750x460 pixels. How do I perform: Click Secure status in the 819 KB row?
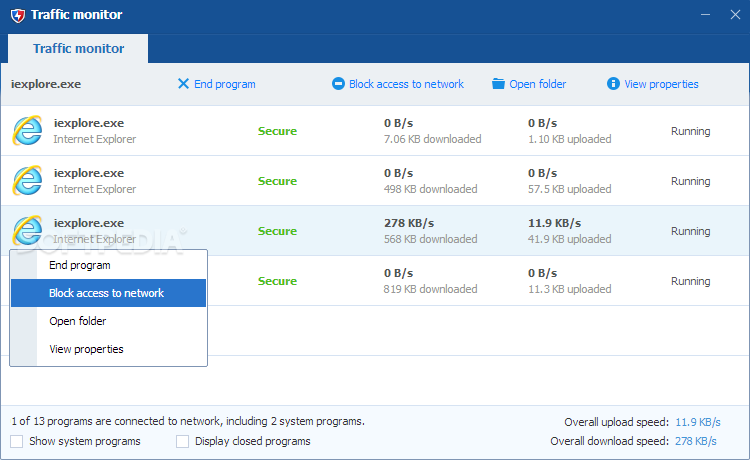[277, 281]
